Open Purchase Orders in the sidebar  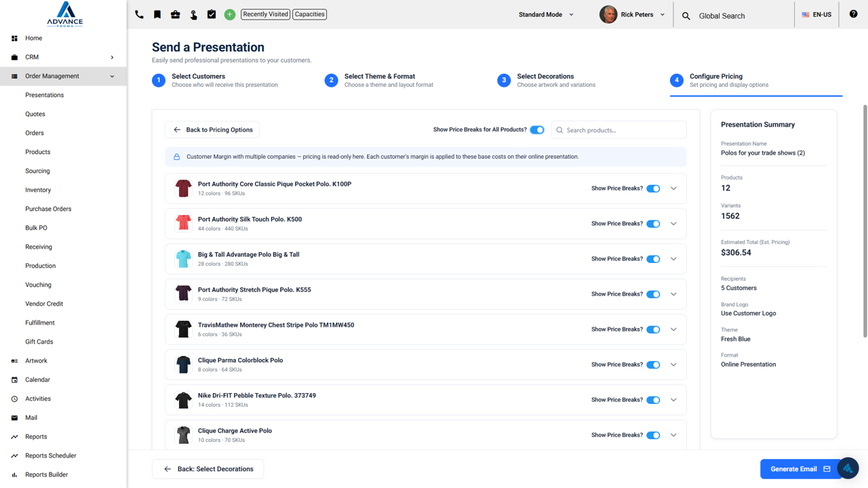click(48, 209)
